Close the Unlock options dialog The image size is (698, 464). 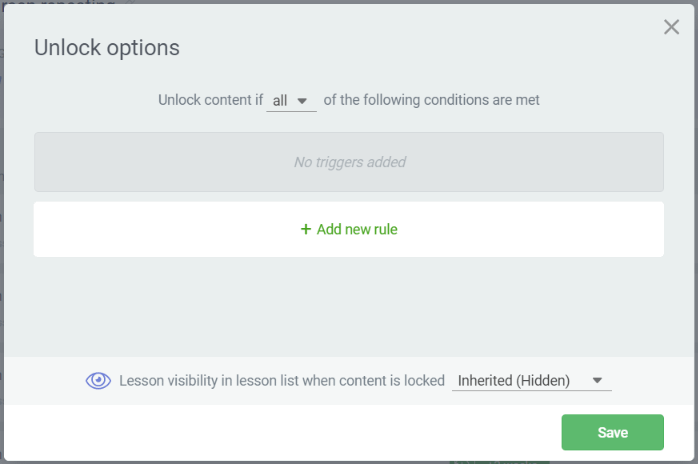pyautogui.click(x=671, y=28)
